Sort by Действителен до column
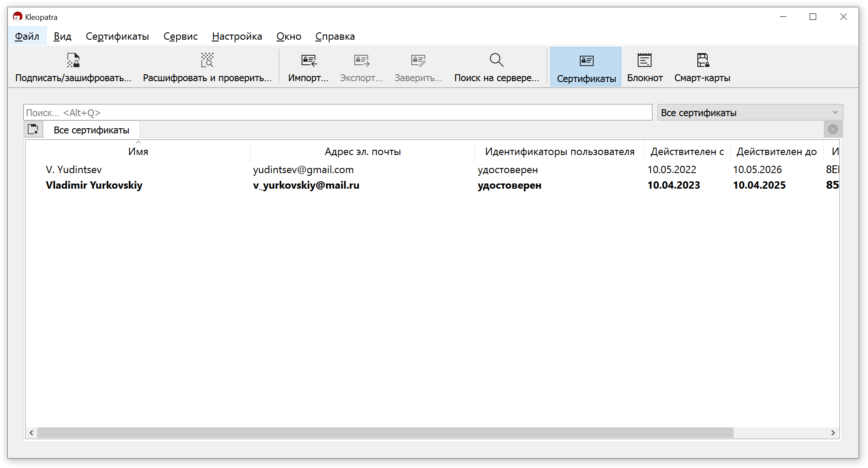This screenshot has width=868, height=468. coord(776,152)
